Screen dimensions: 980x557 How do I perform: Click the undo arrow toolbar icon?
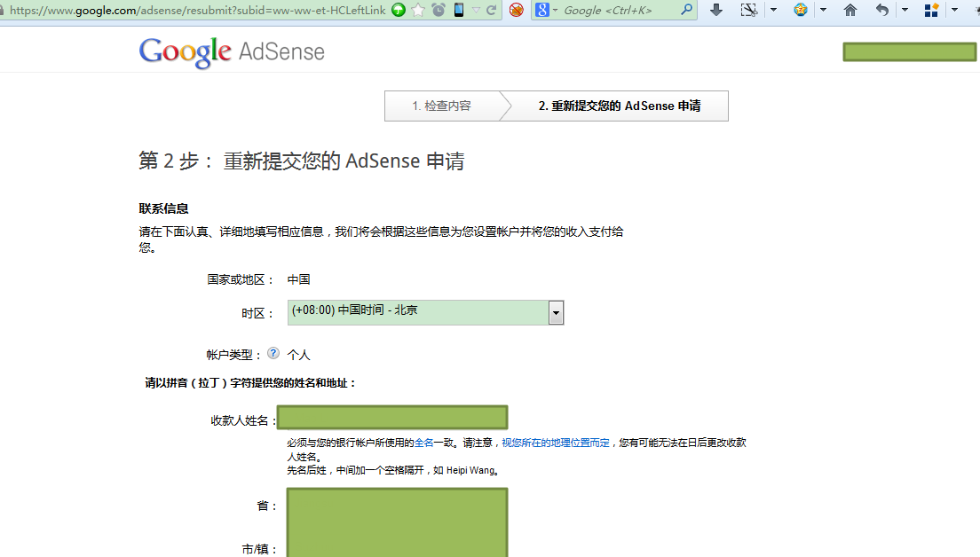point(882,10)
